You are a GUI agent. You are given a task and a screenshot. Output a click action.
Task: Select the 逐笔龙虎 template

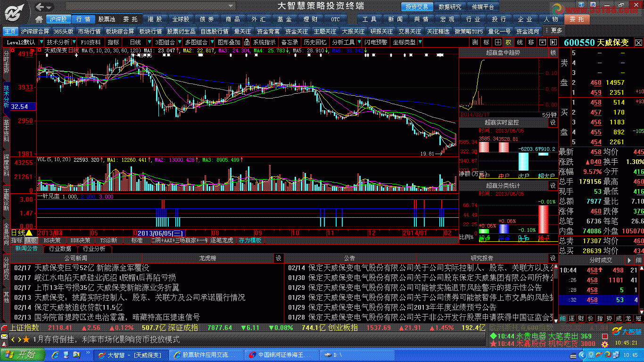(x=222, y=240)
